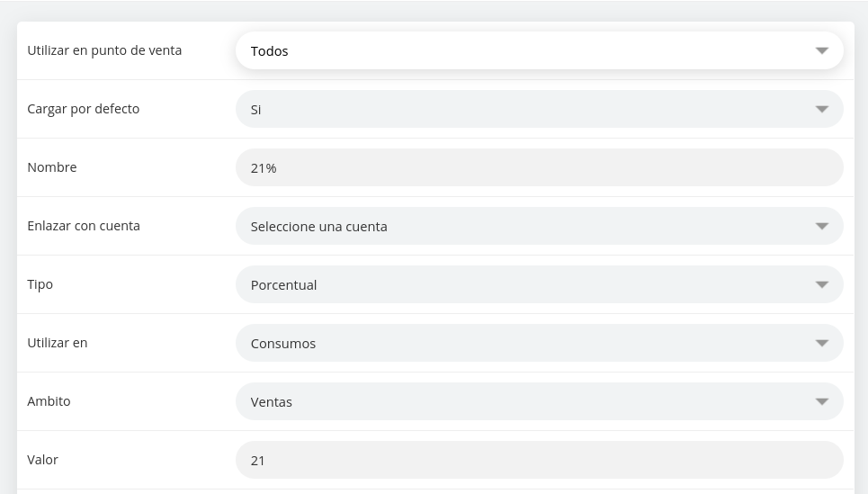Click the arrow icon beside Todos
The image size is (868, 494).
pos(821,51)
